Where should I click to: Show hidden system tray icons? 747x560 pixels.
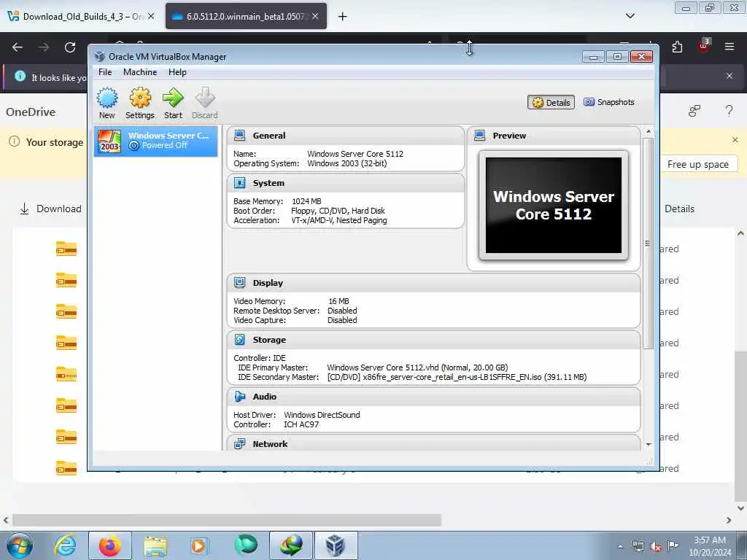620,547
